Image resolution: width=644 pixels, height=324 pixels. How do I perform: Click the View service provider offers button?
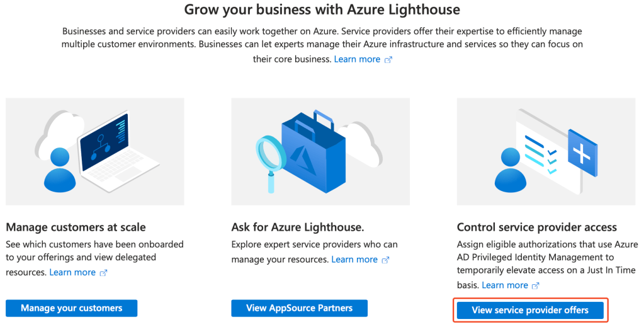pyautogui.click(x=530, y=310)
